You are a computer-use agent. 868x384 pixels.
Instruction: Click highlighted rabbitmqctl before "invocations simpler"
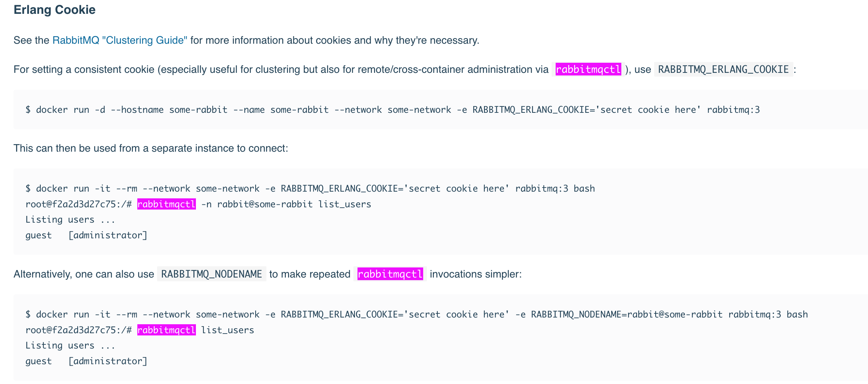click(390, 274)
